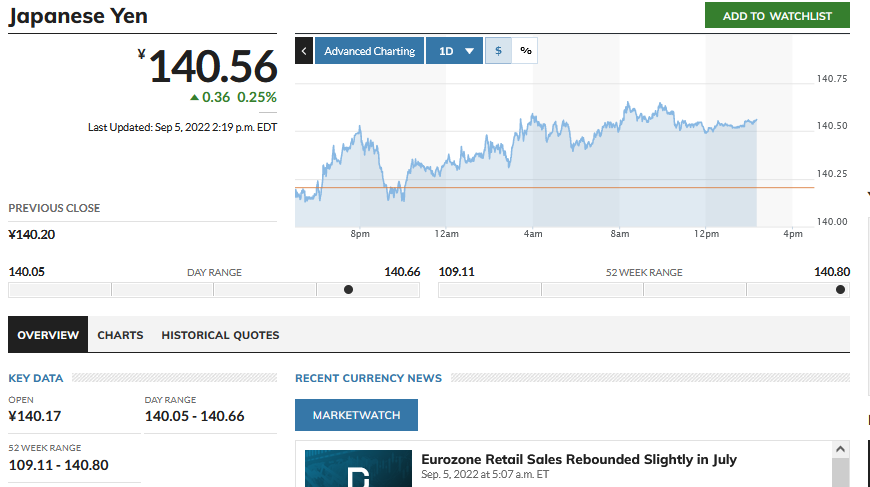The width and height of the screenshot is (870, 487).
Task: Click the news list scroll-up arrow
Action: click(841, 449)
